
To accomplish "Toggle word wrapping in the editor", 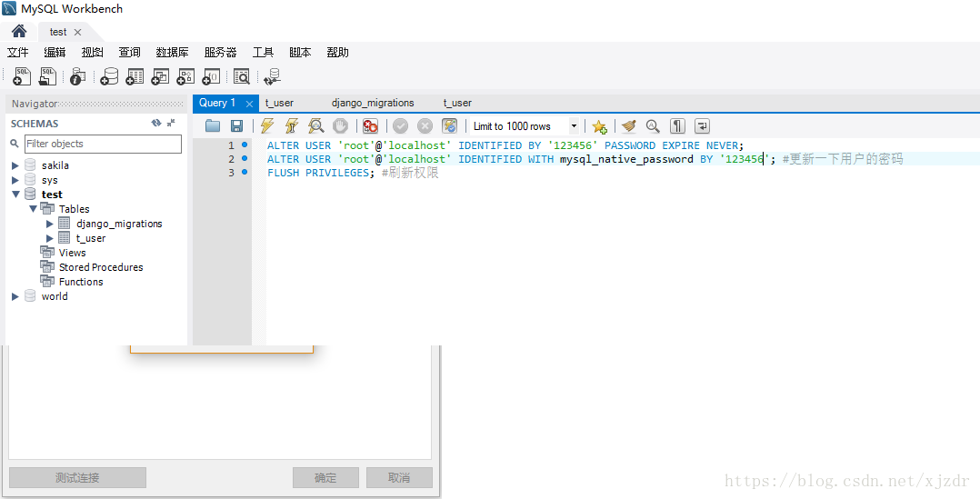I will pyautogui.click(x=702, y=126).
